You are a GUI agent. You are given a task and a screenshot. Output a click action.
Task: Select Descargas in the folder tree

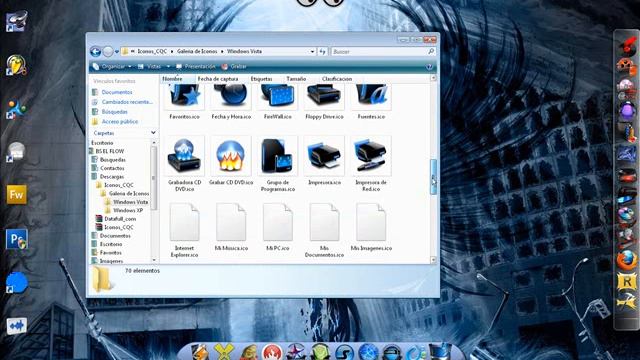pos(111,177)
